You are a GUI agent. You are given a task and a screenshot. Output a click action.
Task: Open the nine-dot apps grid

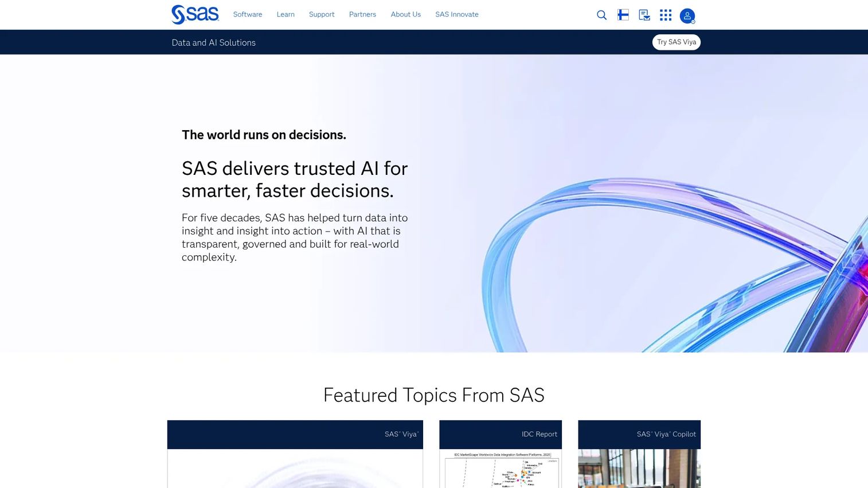tap(666, 15)
